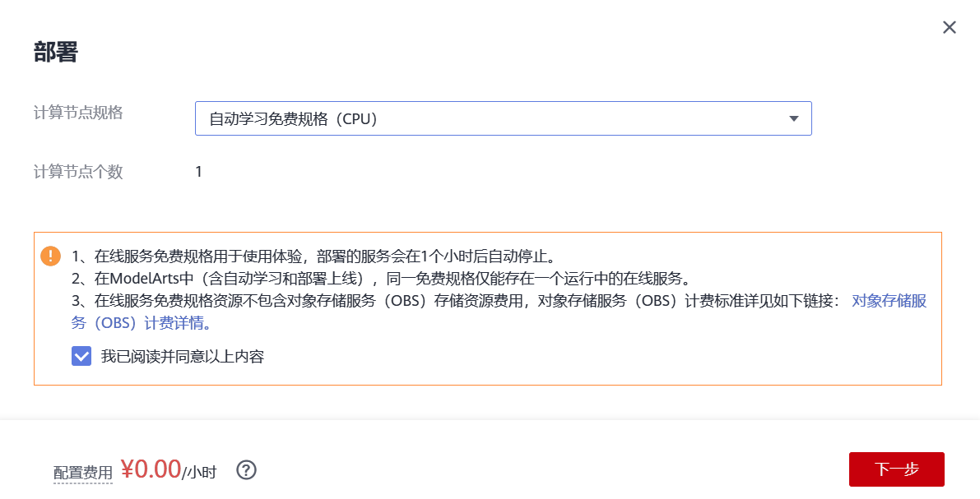Click the second notice line mentioning ModelArts
The height and width of the screenshot is (499, 980).
point(379,278)
